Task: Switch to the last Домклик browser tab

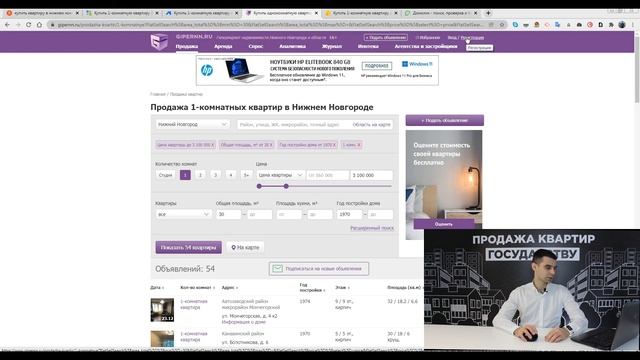Action: [x=440, y=13]
